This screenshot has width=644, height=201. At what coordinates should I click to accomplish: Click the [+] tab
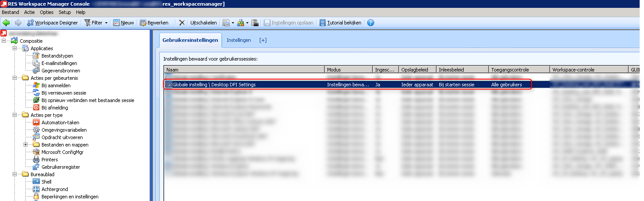(x=263, y=40)
